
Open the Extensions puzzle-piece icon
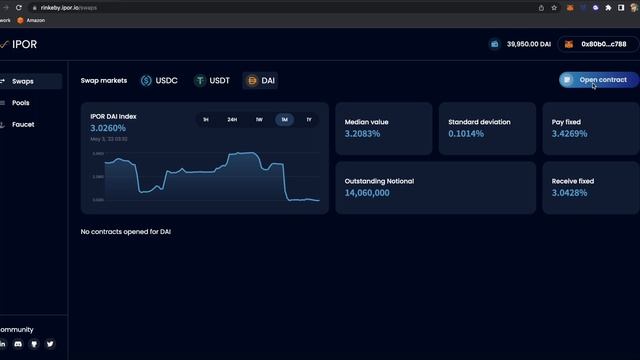point(608,8)
